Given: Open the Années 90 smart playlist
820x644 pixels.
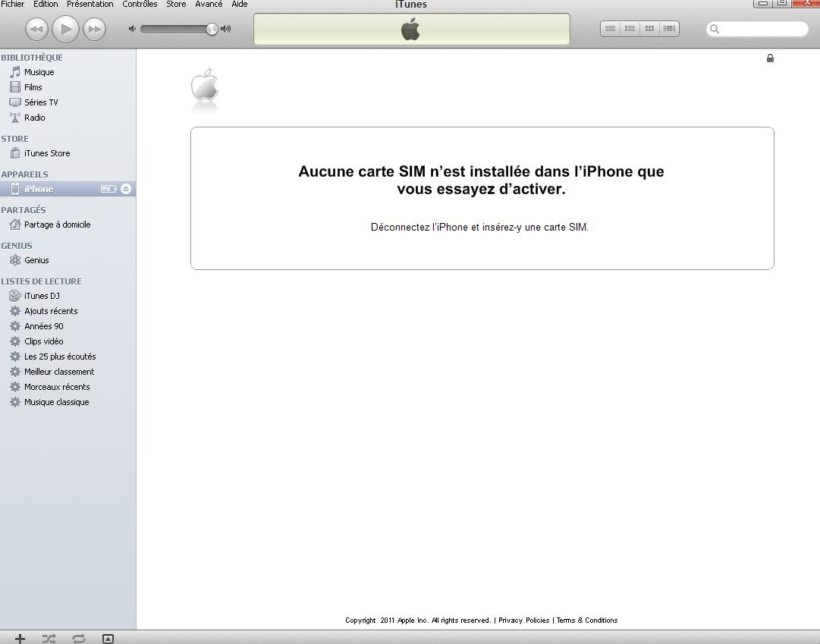Looking at the screenshot, I should tap(68, 326).
